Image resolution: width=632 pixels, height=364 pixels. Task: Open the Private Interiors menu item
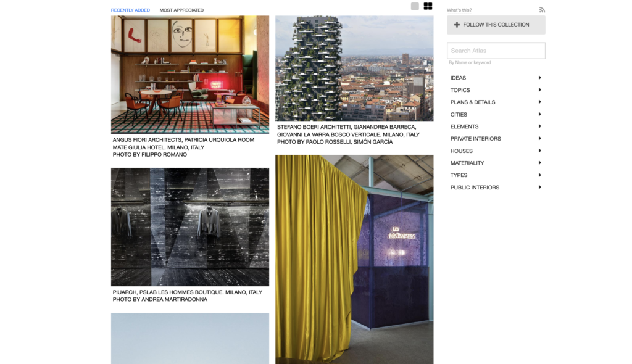pyautogui.click(x=475, y=139)
